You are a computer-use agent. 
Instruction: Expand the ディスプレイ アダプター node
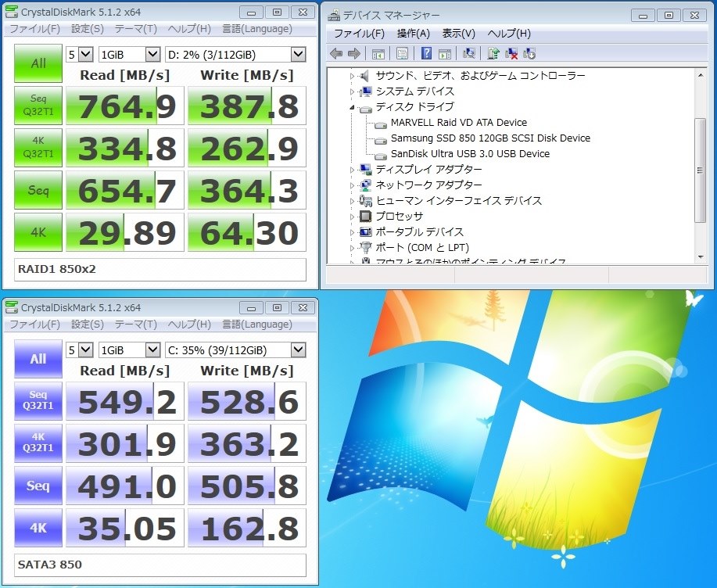coord(352,170)
